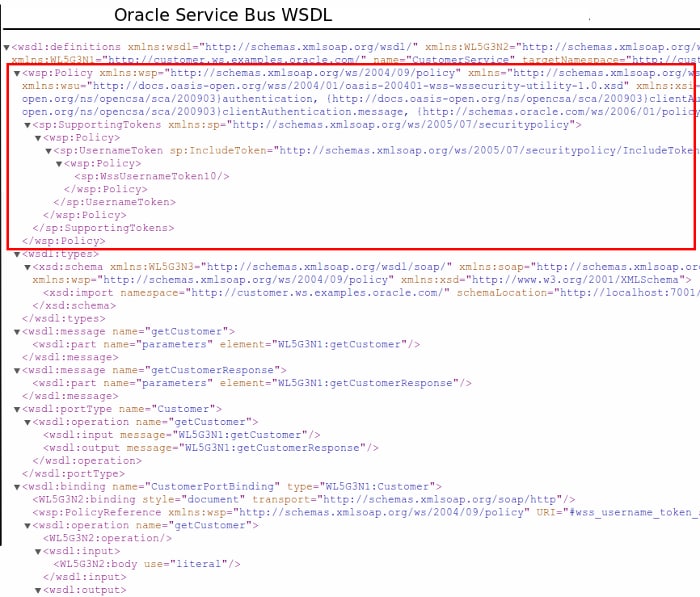This screenshot has height=597, width=700.
Task: Collapse wsdl:binding CustomerPortBinding
Action: 17,488
